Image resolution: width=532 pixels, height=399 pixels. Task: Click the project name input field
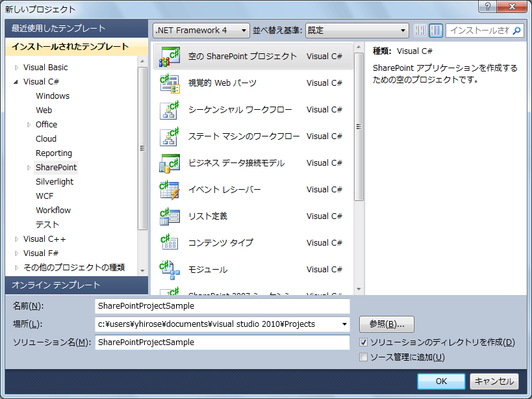pyautogui.click(x=222, y=306)
